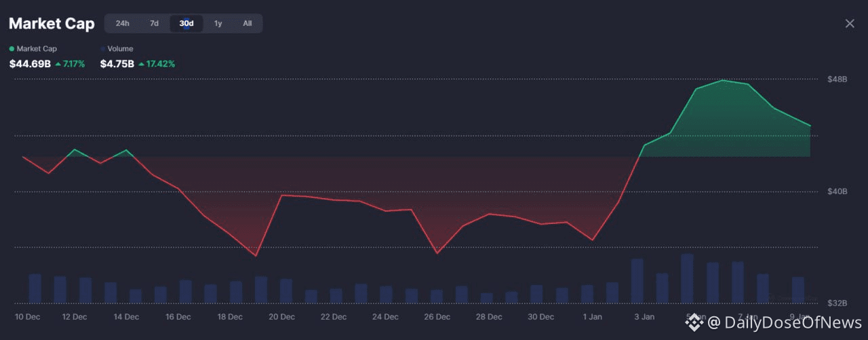The height and width of the screenshot is (340, 868).
Task: Click the Market Cap heading
Action: pyautogui.click(x=52, y=24)
